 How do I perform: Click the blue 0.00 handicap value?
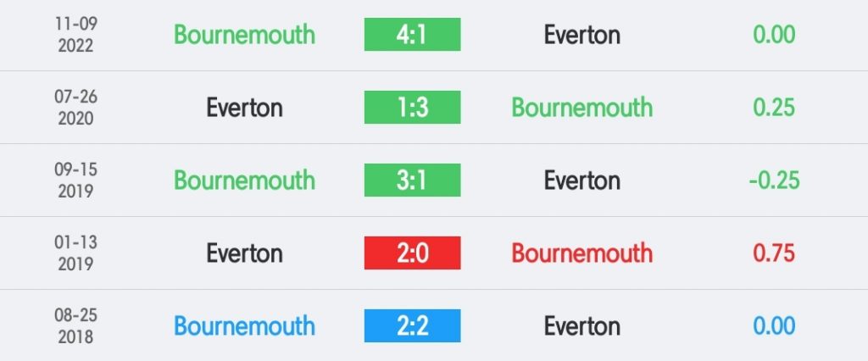click(x=774, y=325)
